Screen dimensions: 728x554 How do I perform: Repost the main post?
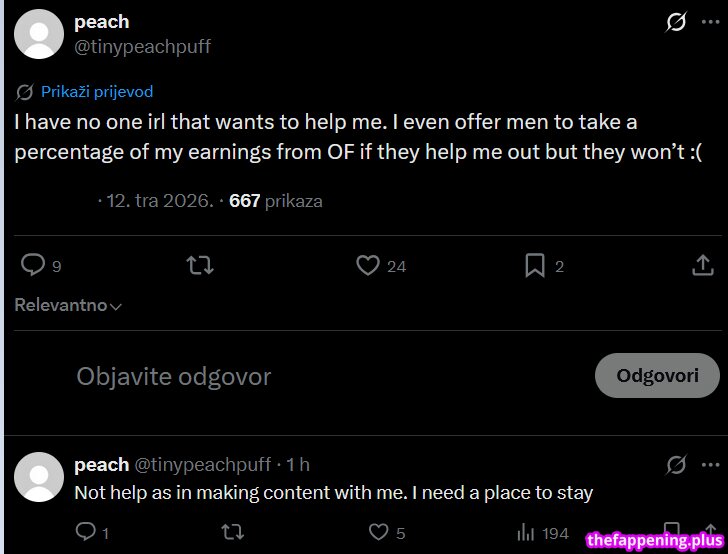(x=200, y=265)
